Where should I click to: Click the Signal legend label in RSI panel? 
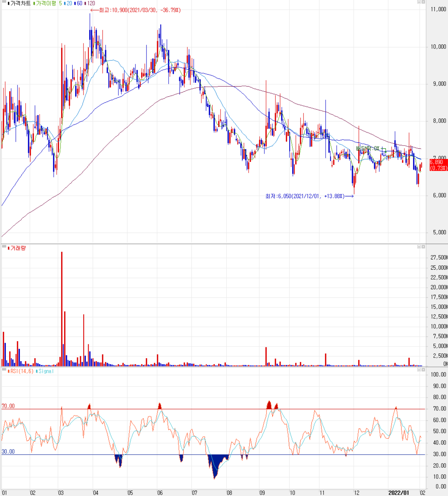(x=46, y=371)
